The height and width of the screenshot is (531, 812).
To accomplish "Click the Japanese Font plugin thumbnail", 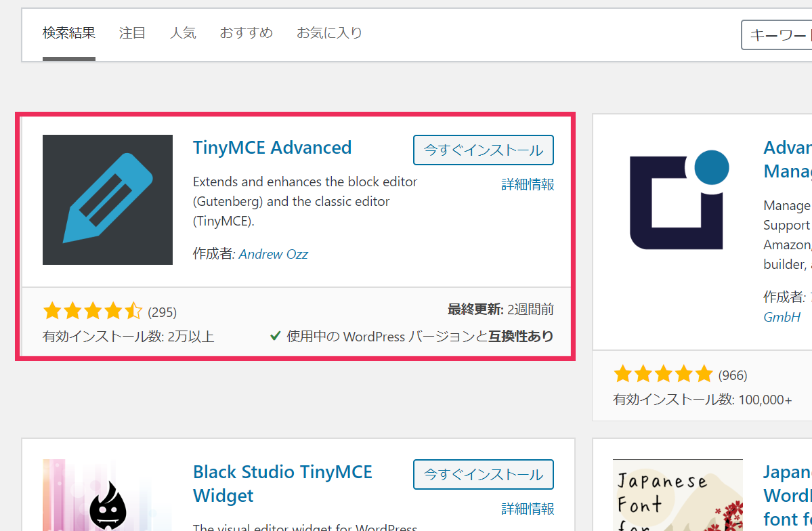I will click(677, 496).
